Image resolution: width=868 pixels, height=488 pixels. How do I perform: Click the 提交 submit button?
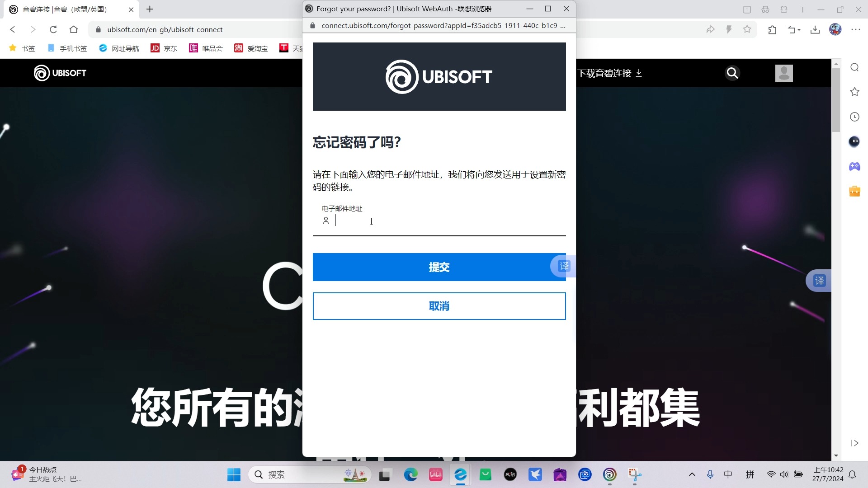(439, 267)
